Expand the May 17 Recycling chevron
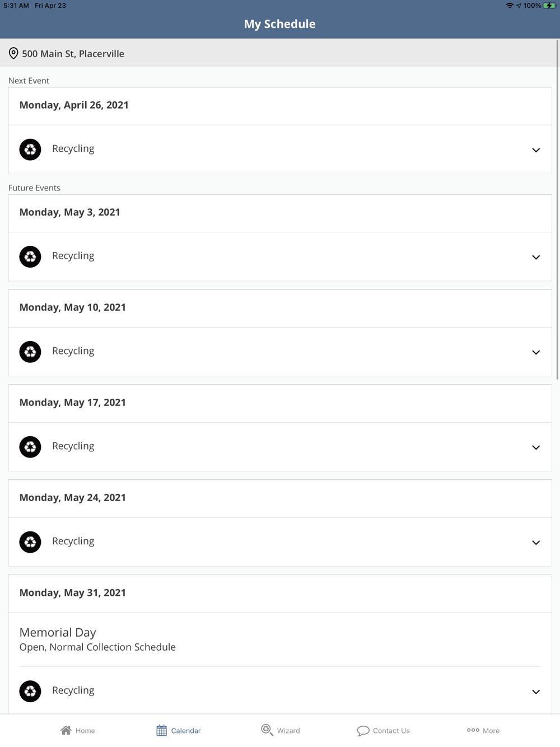The image size is (560, 747). click(x=536, y=447)
